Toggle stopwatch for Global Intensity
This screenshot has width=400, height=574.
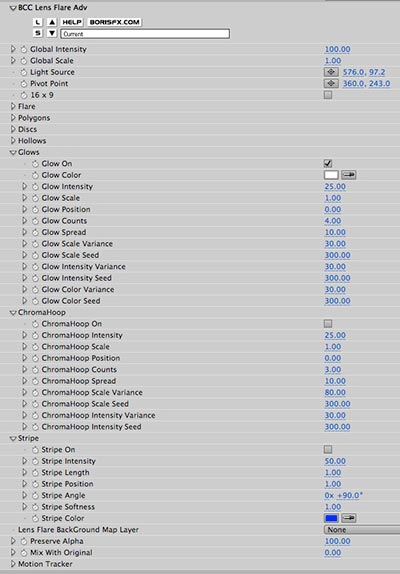tap(24, 49)
